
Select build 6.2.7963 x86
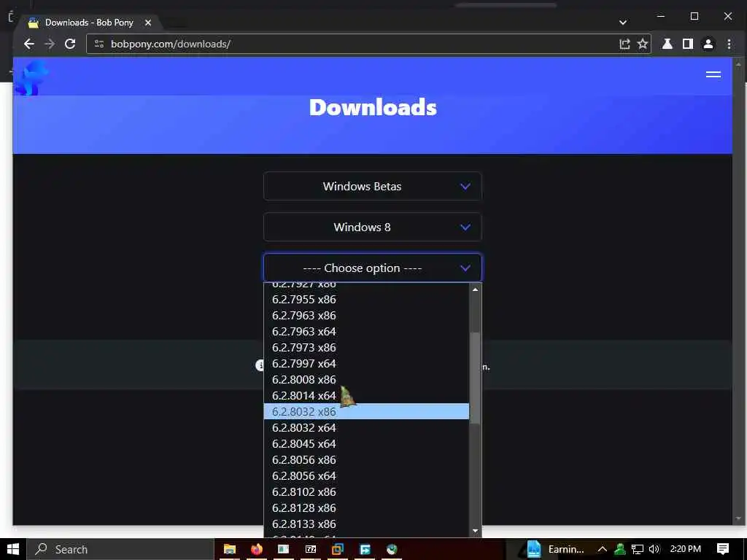click(366, 316)
